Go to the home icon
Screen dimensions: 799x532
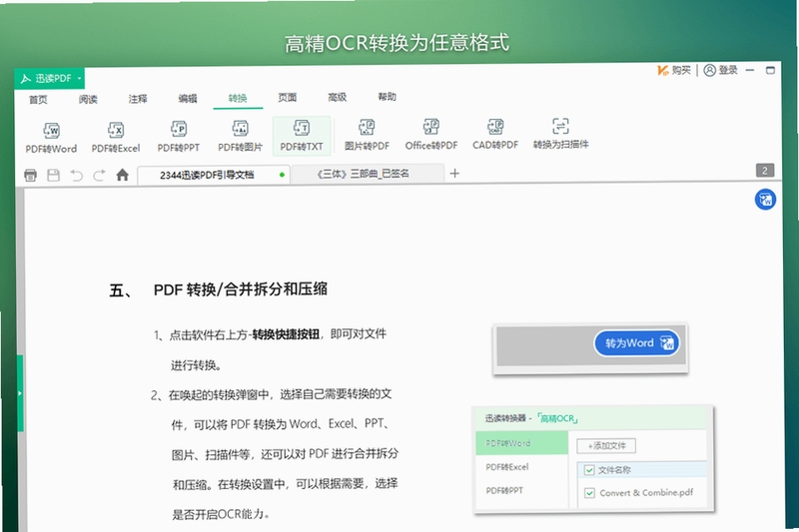click(122, 175)
